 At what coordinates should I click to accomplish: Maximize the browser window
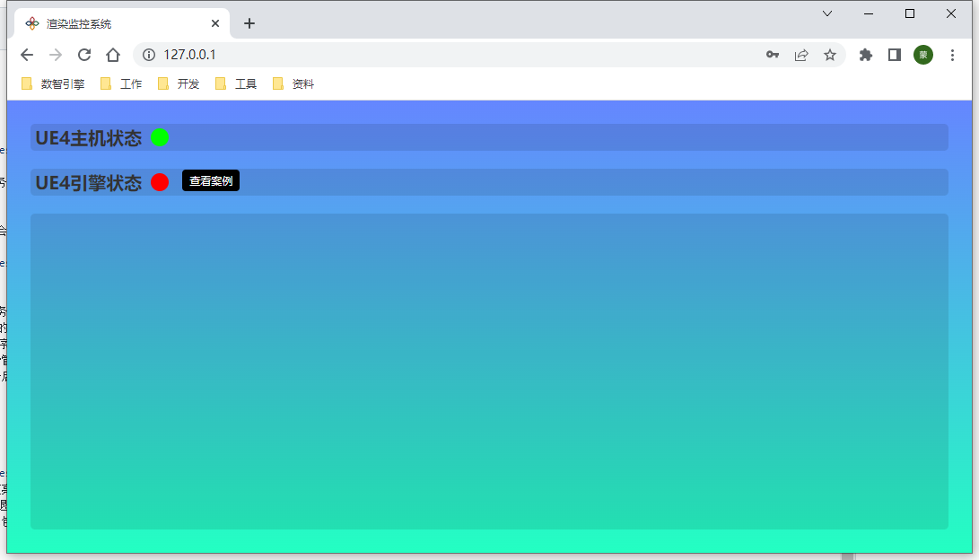pyautogui.click(x=910, y=13)
